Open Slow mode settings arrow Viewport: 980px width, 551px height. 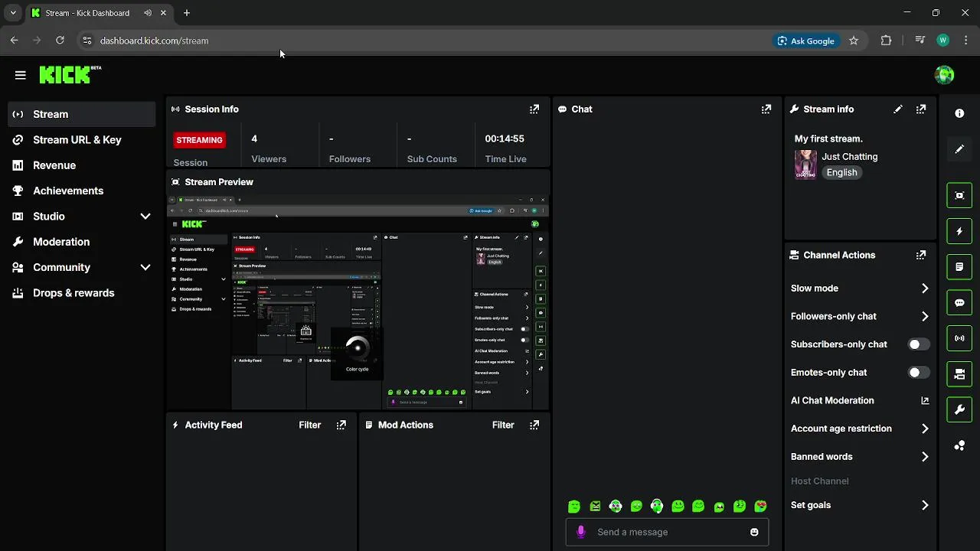(x=925, y=289)
